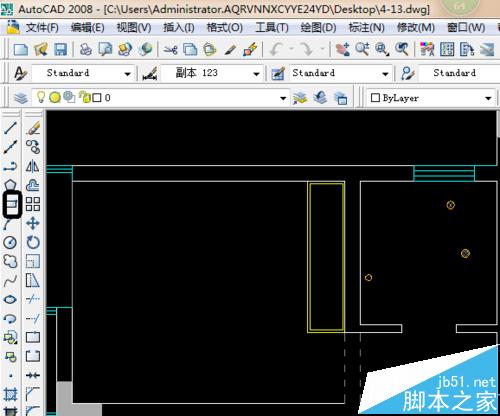Select the Extend modify tool
This screenshot has height=416, width=500.
pos(33,319)
